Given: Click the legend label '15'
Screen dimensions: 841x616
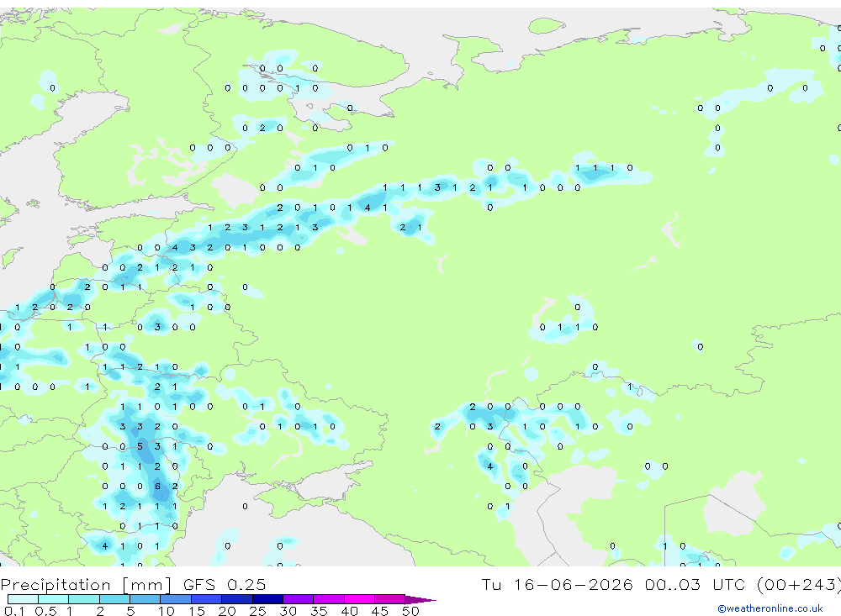Looking at the screenshot, I should tap(197, 611).
